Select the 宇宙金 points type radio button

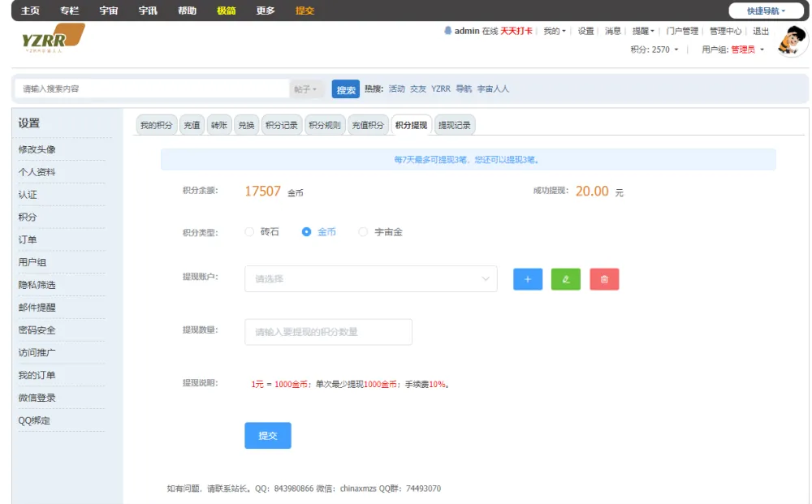click(361, 231)
